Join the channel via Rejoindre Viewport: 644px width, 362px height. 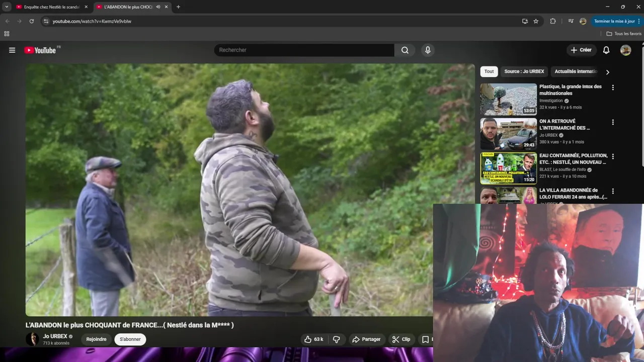tap(96, 339)
